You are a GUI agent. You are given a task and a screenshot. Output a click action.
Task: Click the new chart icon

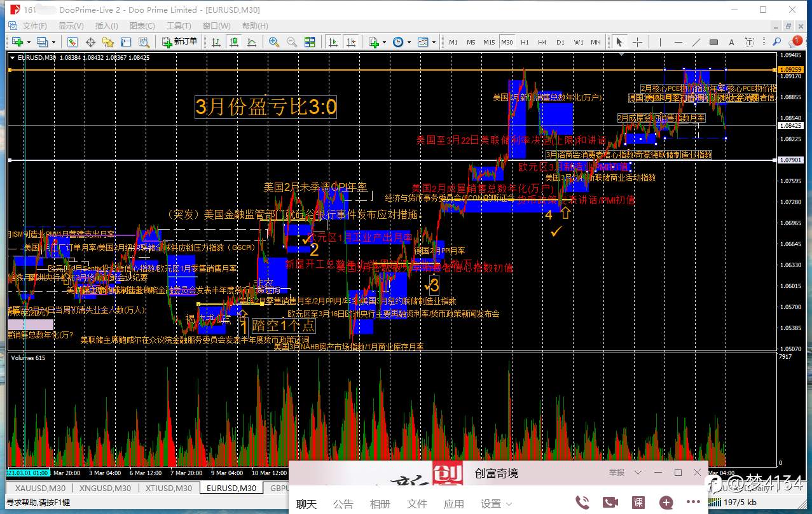pos(17,42)
